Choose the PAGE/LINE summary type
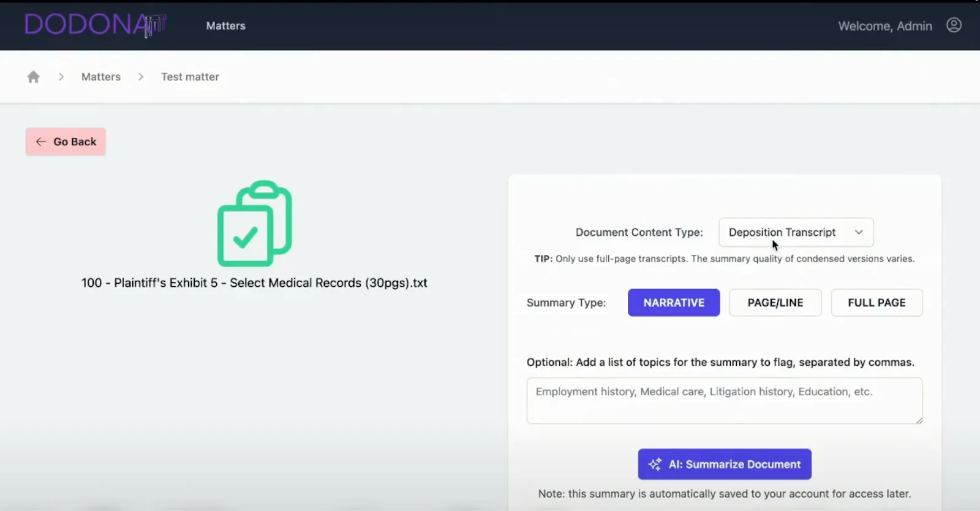The width and height of the screenshot is (980, 511). [775, 303]
